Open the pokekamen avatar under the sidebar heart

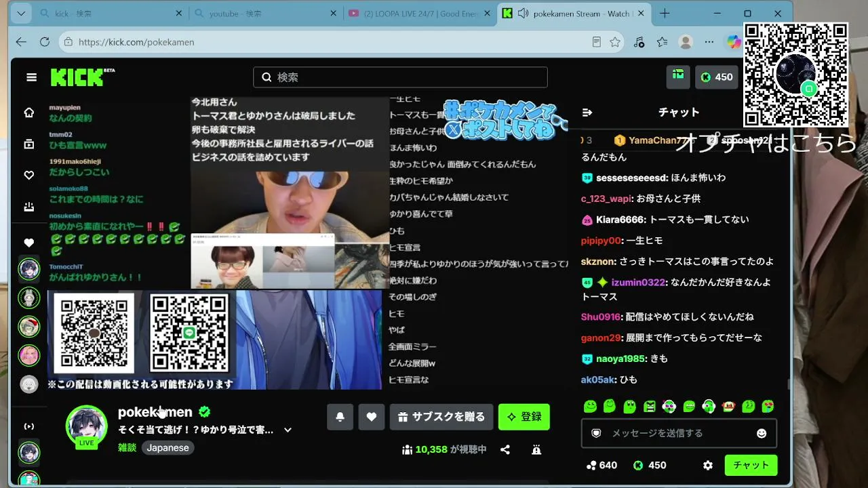pyautogui.click(x=29, y=269)
